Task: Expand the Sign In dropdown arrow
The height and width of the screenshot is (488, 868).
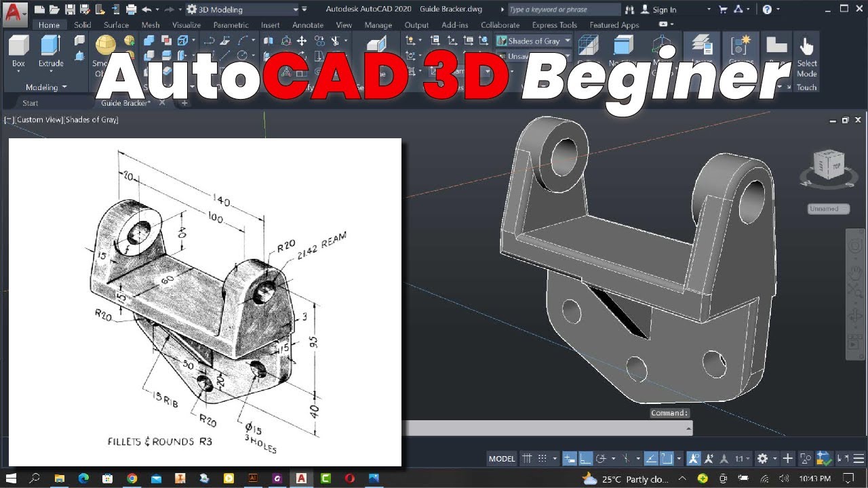Action: (709, 9)
